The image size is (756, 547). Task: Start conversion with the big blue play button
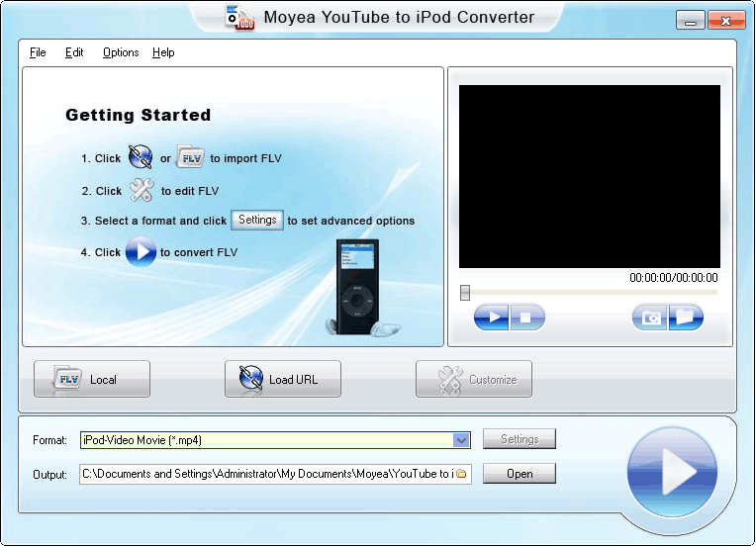[672, 472]
